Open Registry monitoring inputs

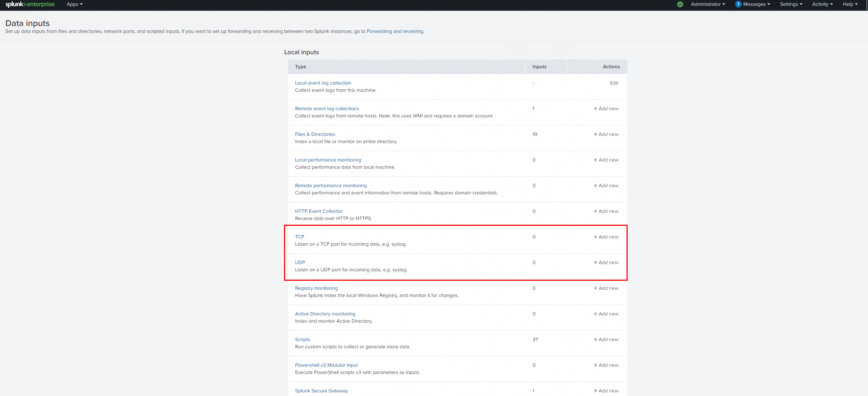[x=317, y=288]
